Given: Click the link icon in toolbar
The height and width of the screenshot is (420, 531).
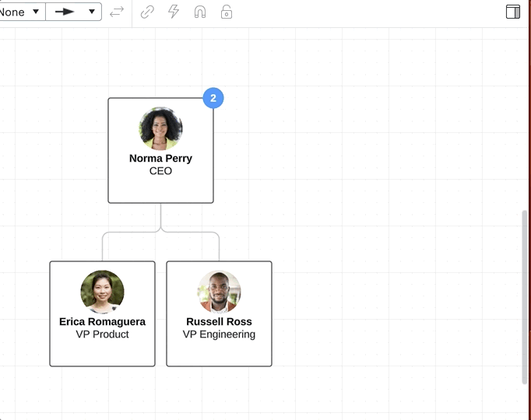Looking at the screenshot, I should tap(147, 12).
